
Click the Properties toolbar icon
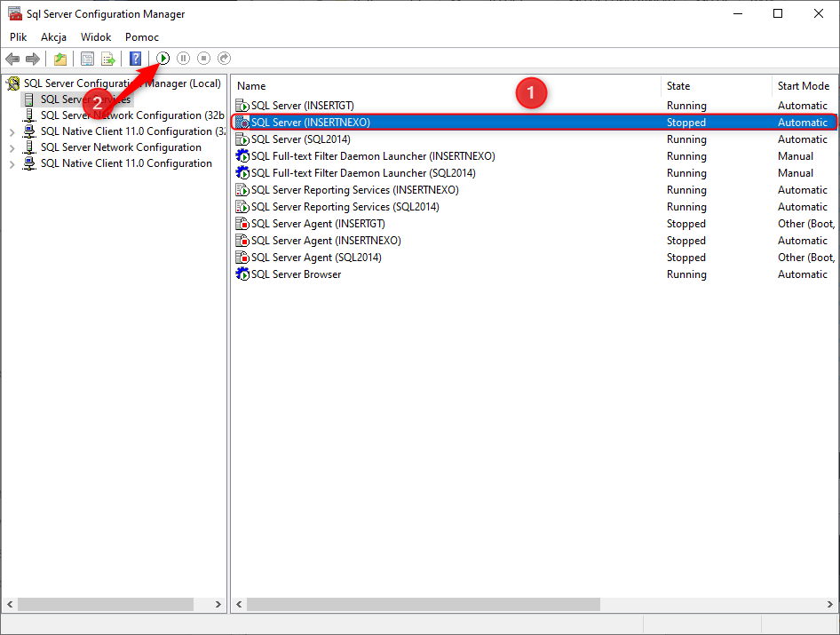[87, 59]
